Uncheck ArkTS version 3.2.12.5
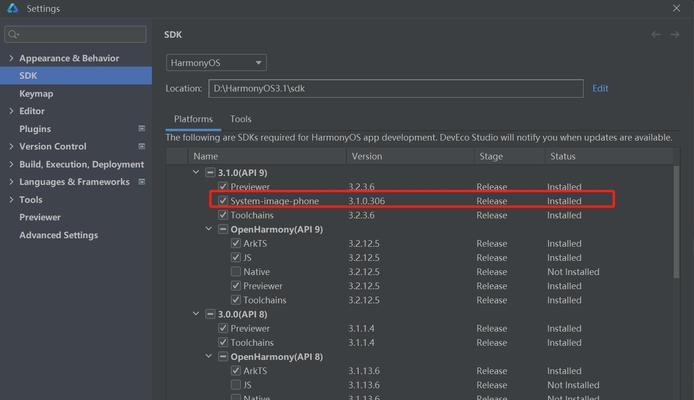Viewport: 694px width, 400px height. (x=236, y=243)
